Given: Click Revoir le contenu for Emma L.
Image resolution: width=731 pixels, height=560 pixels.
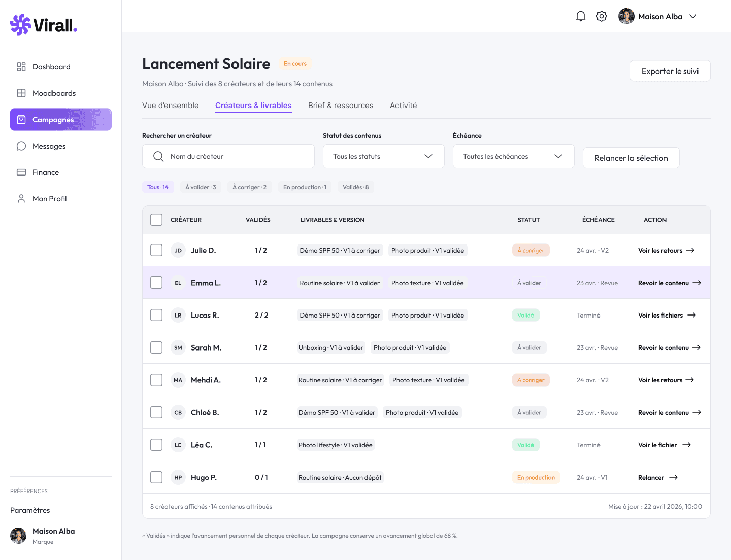Looking at the screenshot, I should pos(670,283).
